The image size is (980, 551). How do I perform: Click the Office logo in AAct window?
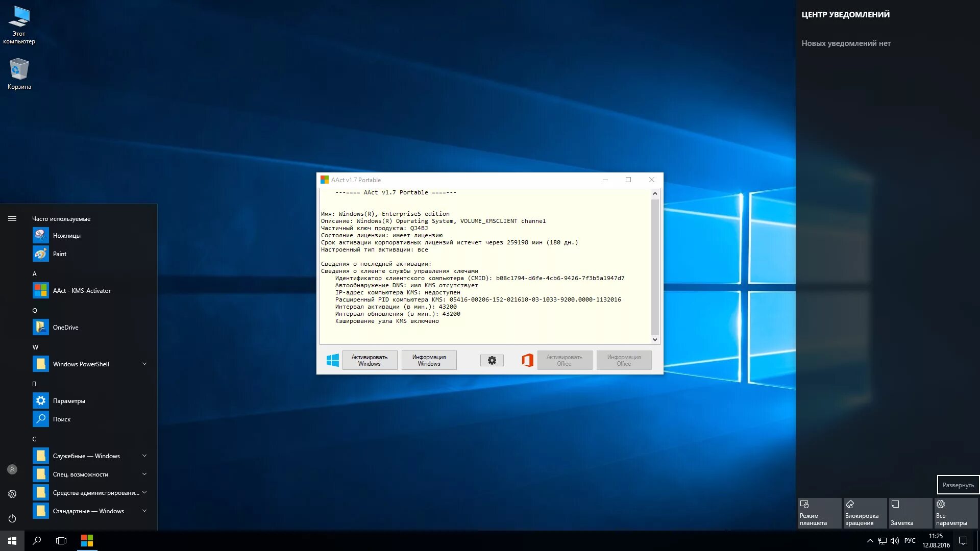click(527, 360)
